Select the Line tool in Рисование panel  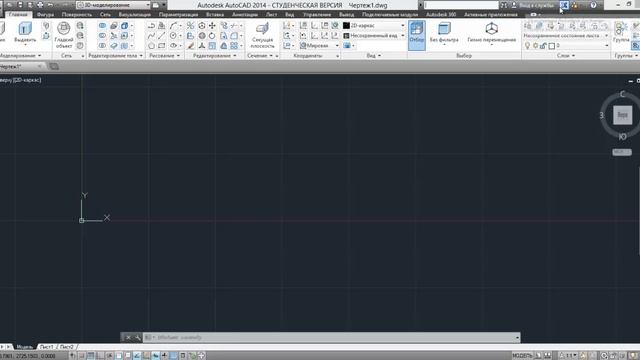click(x=161, y=36)
